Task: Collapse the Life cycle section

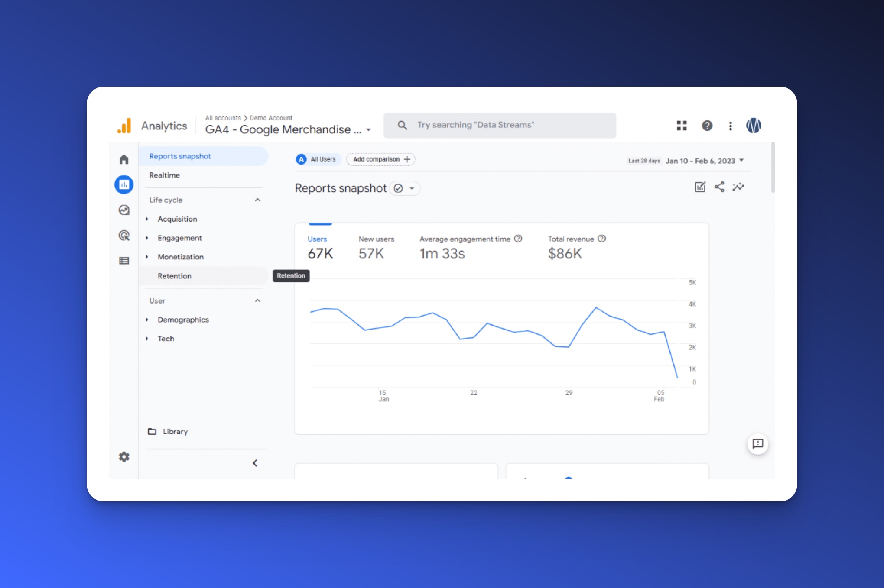Action: click(258, 200)
